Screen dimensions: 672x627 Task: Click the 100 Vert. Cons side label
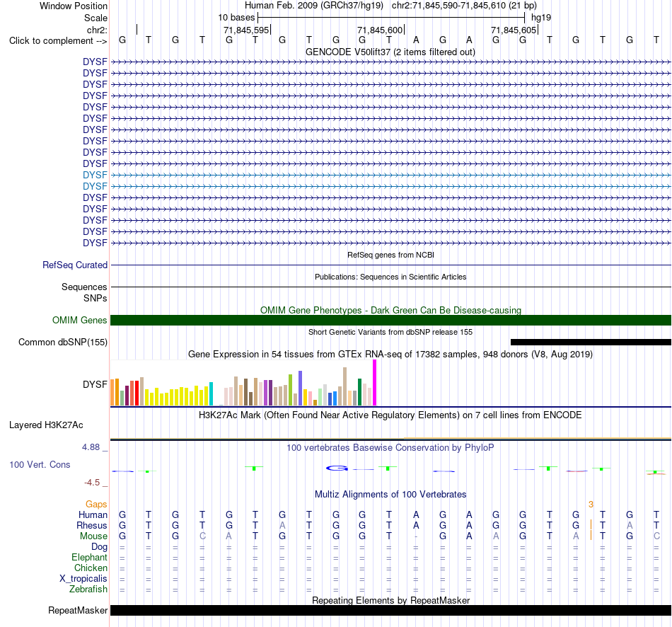click(x=40, y=464)
